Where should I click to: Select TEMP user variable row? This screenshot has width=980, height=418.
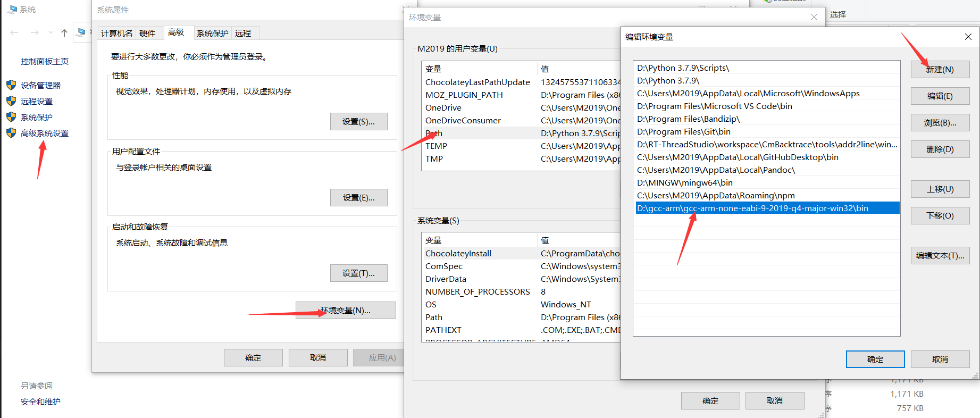pos(521,146)
